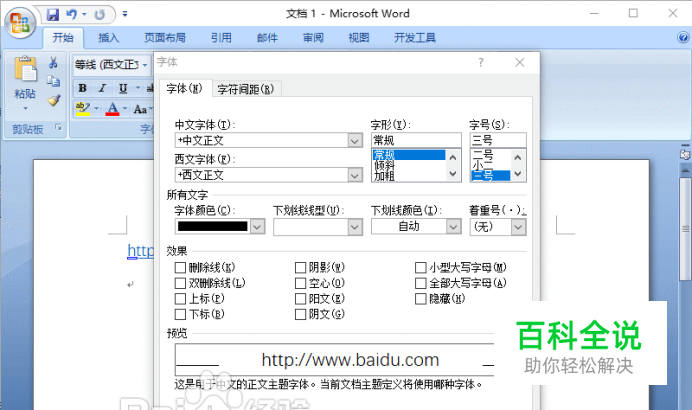
Task: Open the 插入 ribbon tab
Action: pos(109,38)
